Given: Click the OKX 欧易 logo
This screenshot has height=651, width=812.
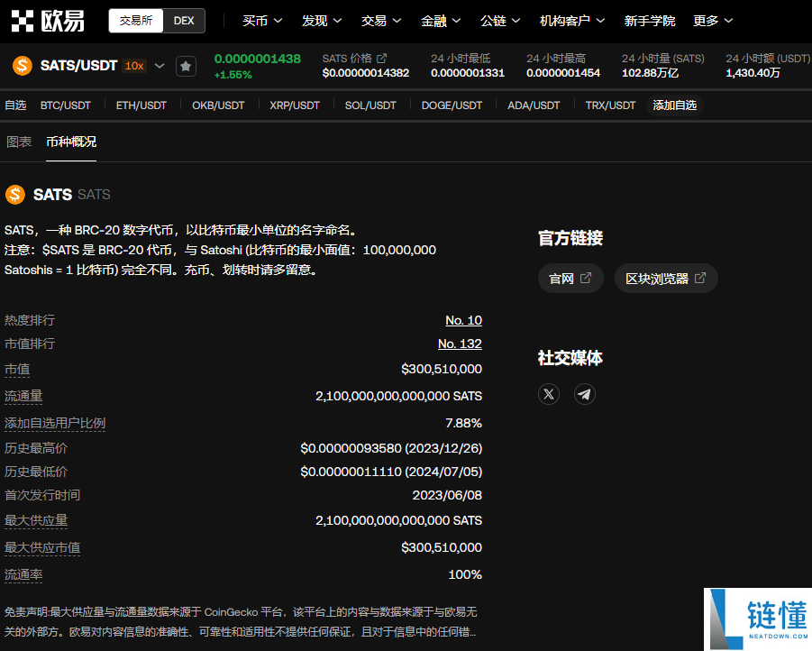Looking at the screenshot, I should (48, 21).
